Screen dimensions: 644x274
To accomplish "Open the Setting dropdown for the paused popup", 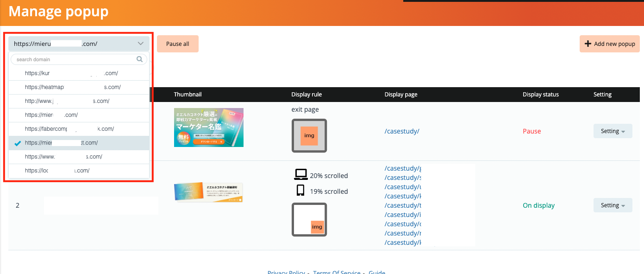I will click(613, 131).
